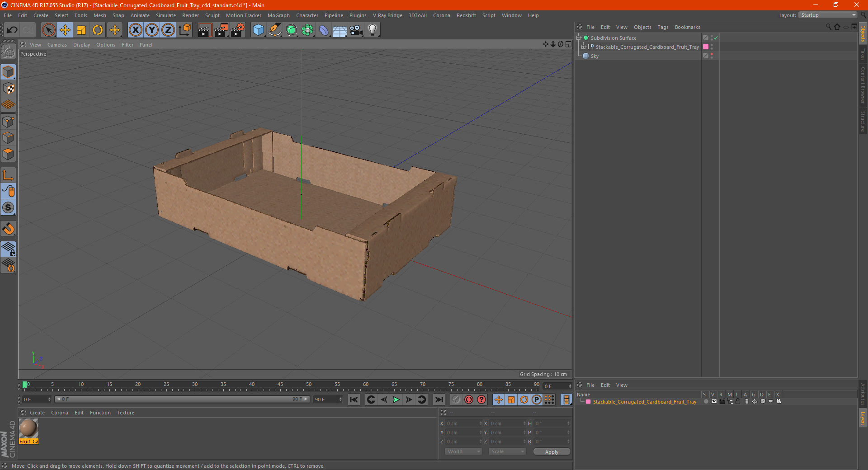868x470 pixels.
Task: Switch to Model mode
Action: coord(8,72)
